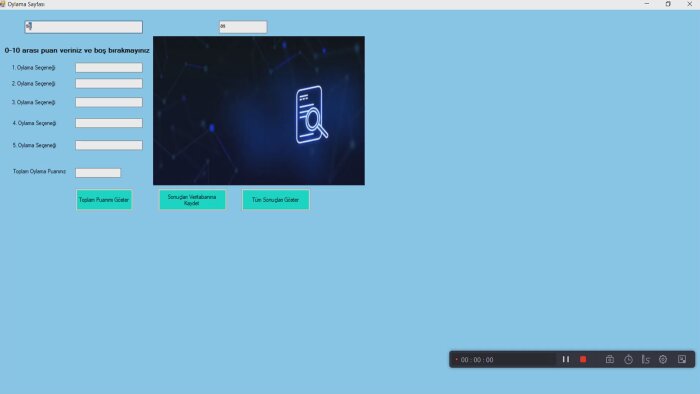Focus the 5. Oylama Seçeneği input
Viewport: 700px width, 394px height.
(109, 145)
